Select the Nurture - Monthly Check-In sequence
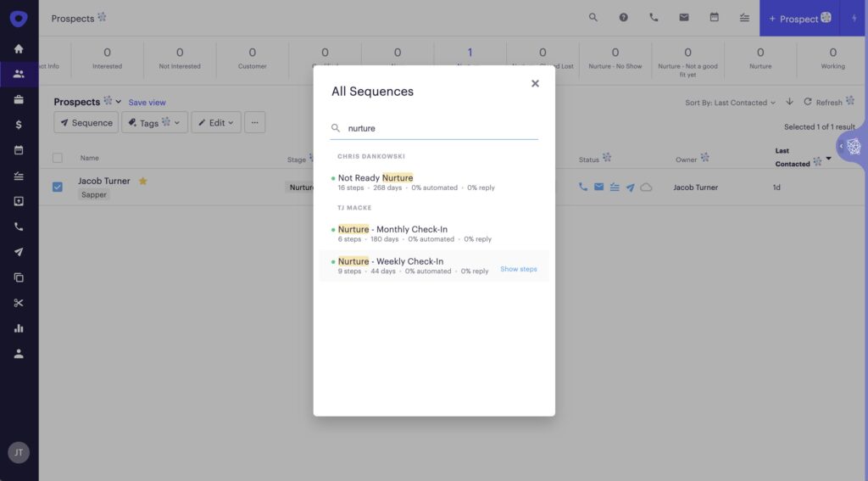 (434, 233)
